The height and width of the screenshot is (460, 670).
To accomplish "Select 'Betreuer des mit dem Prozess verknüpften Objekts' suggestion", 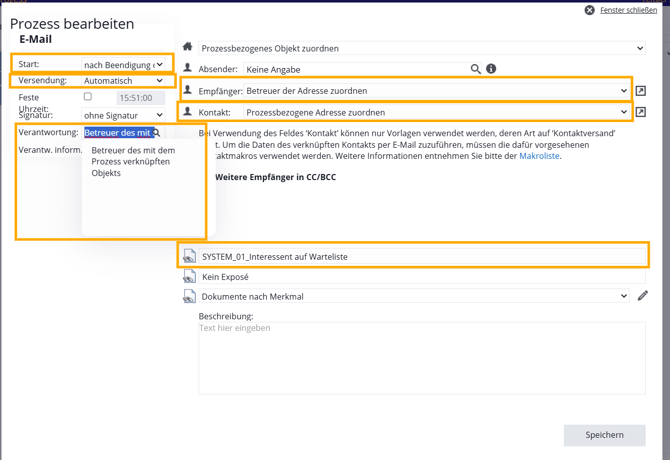I will (133, 162).
